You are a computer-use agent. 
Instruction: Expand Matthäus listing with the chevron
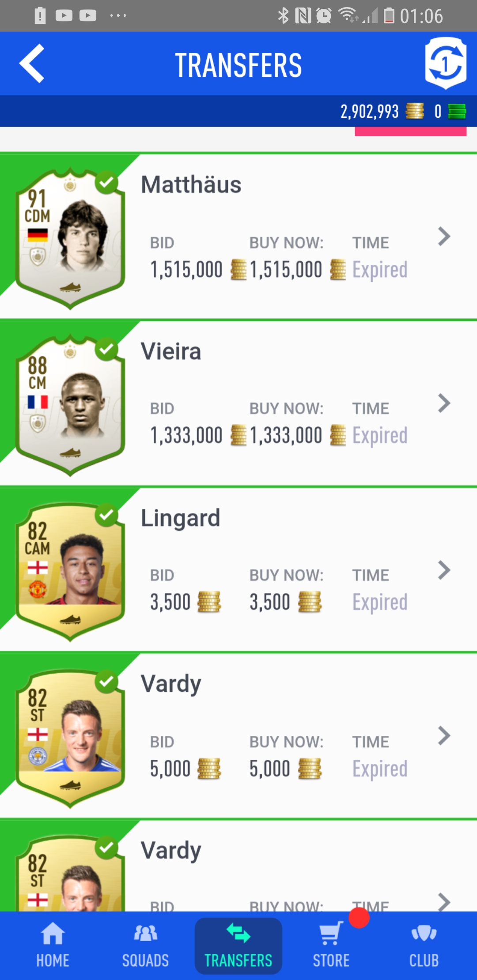pos(444,237)
